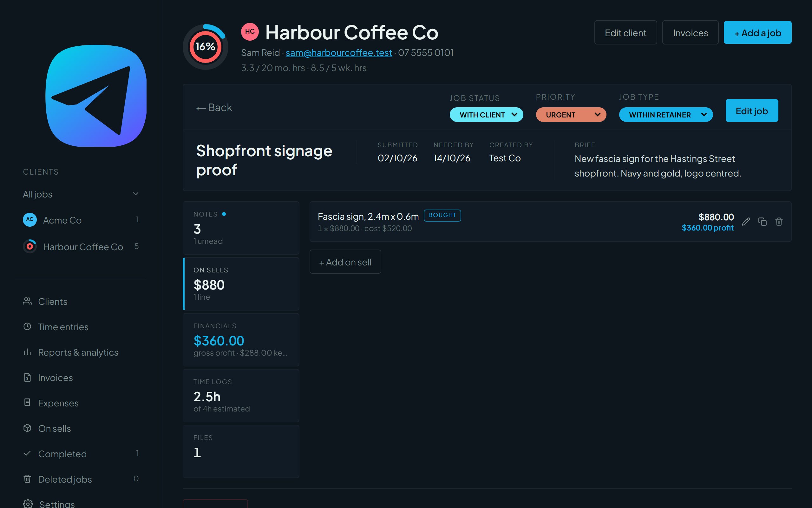812x508 pixels.
Task: Click the HC client avatar badge
Action: click(250, 31)
